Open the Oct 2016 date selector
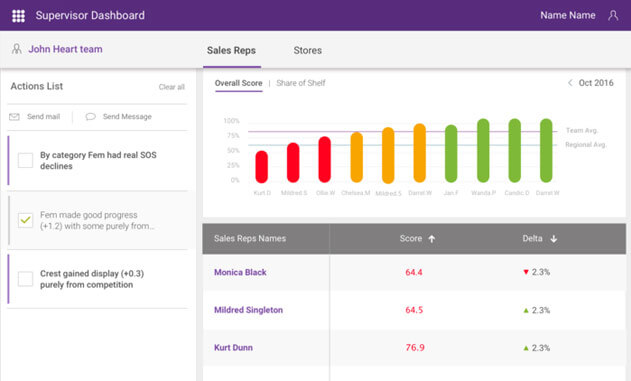 tap(596, 83)
